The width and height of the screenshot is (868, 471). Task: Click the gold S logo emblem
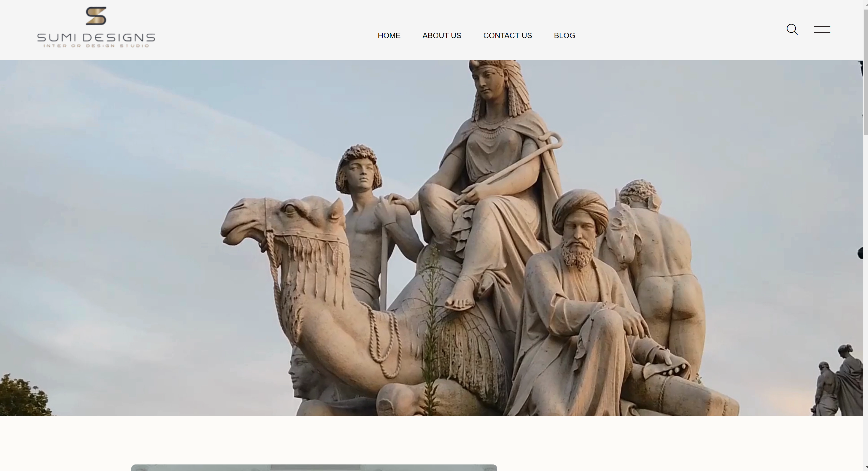point(96,16)
